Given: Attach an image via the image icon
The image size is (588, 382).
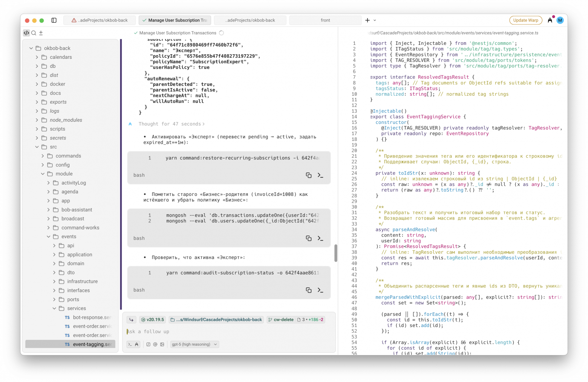Looking at the screenshot, I should pos(162,344).
